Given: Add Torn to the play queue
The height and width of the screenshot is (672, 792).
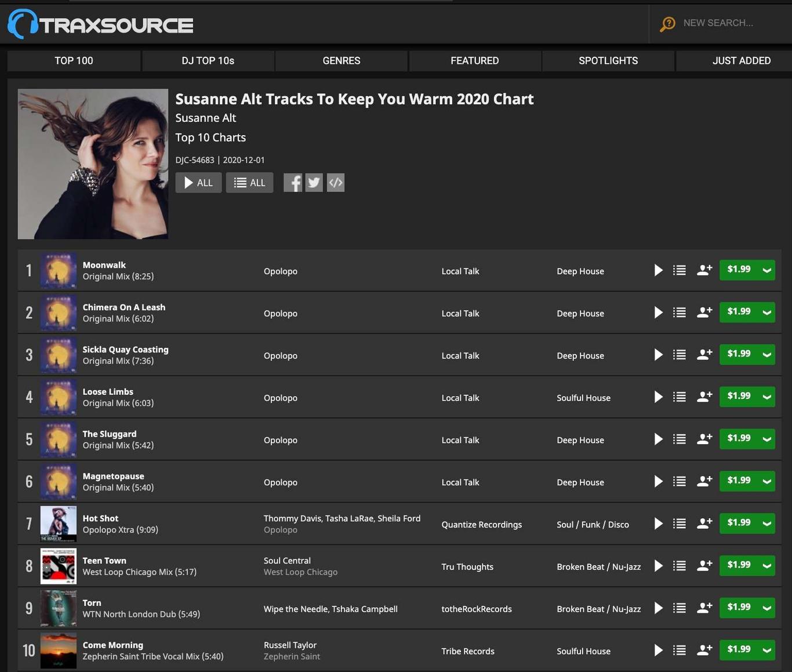Looking at the screenshot, I should click(x=680, y=608).
